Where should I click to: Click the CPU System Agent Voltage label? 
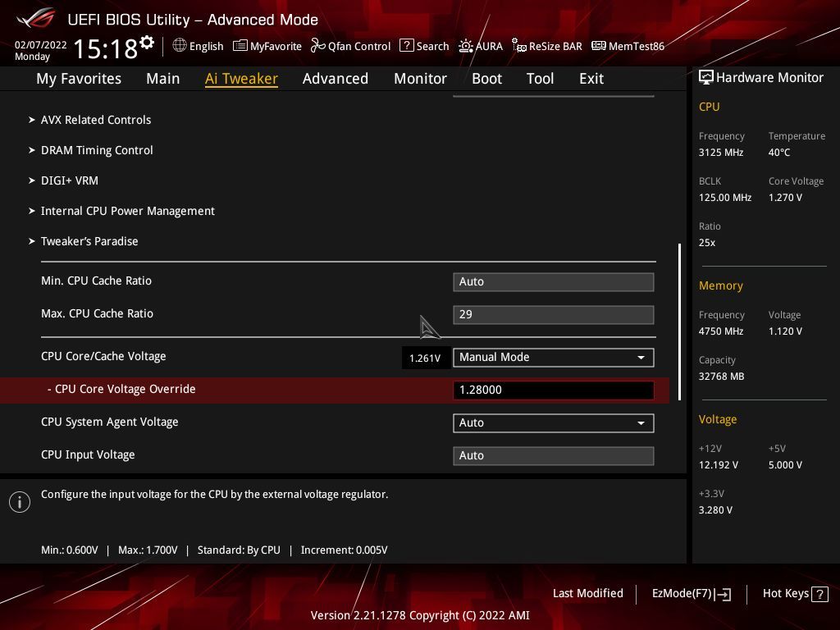(109, 422)
